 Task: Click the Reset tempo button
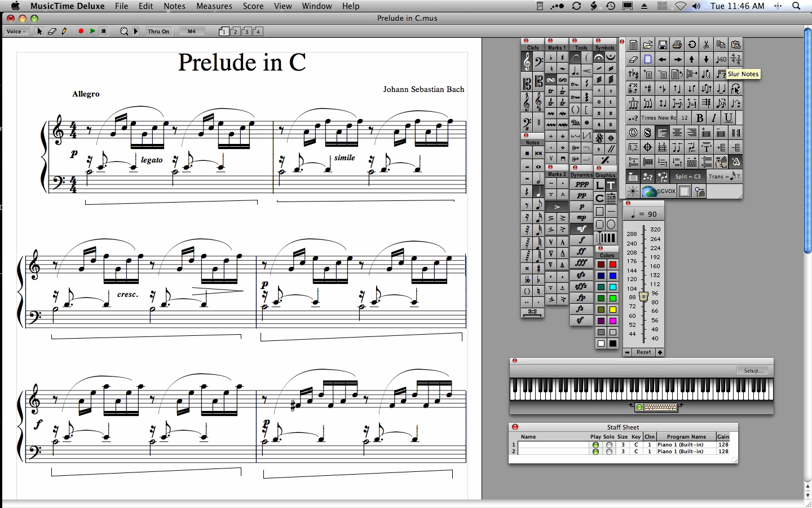[643, 352]
